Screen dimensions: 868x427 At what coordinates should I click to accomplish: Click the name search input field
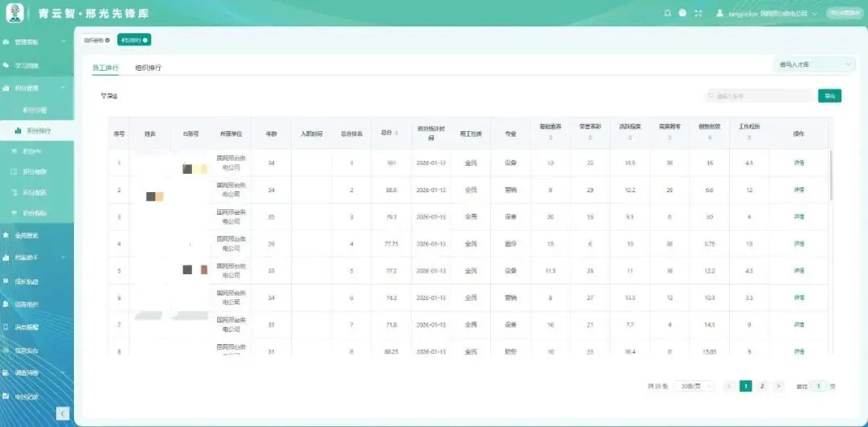(x=759, y=96)
